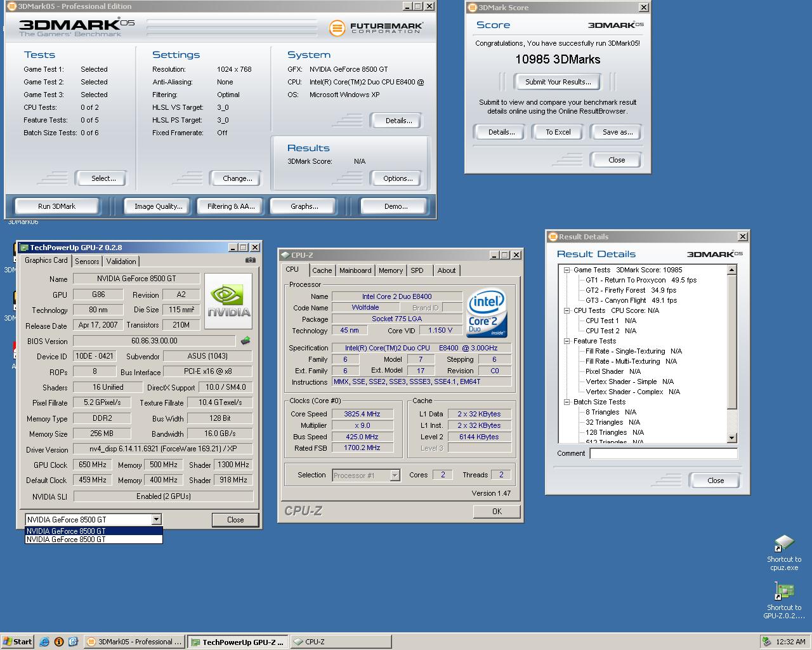812x650 pixels.
Task: Open the Cache tab in CPU-Z
Action: coord(322,270)
